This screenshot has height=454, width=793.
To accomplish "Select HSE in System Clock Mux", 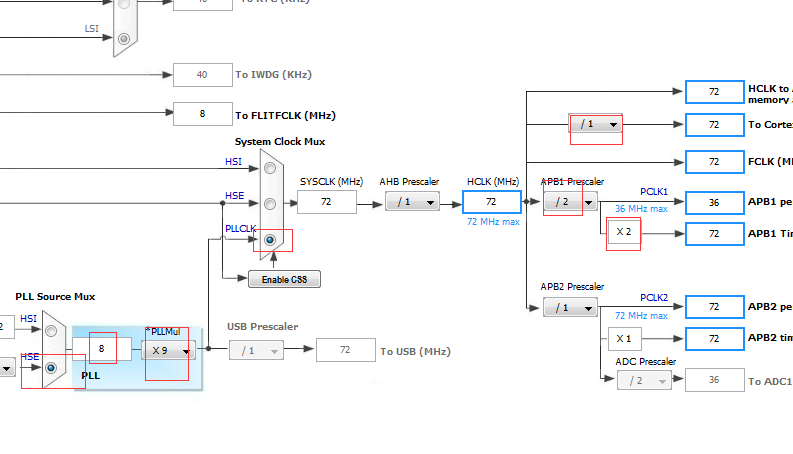I will (270, 204).
